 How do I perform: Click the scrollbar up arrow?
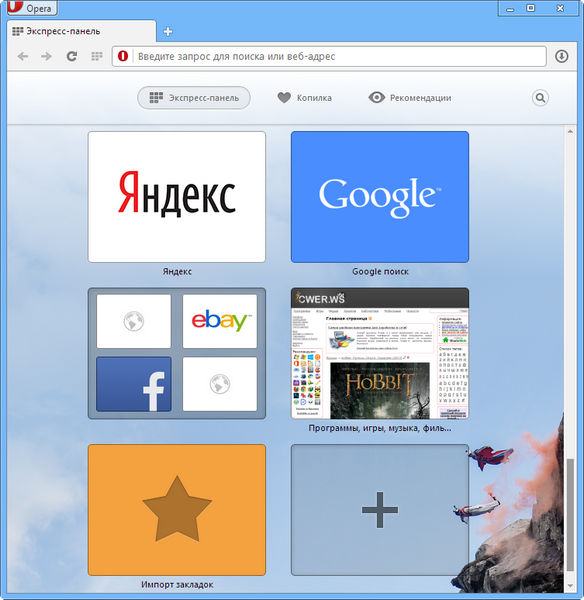click(x=570, y=131)
